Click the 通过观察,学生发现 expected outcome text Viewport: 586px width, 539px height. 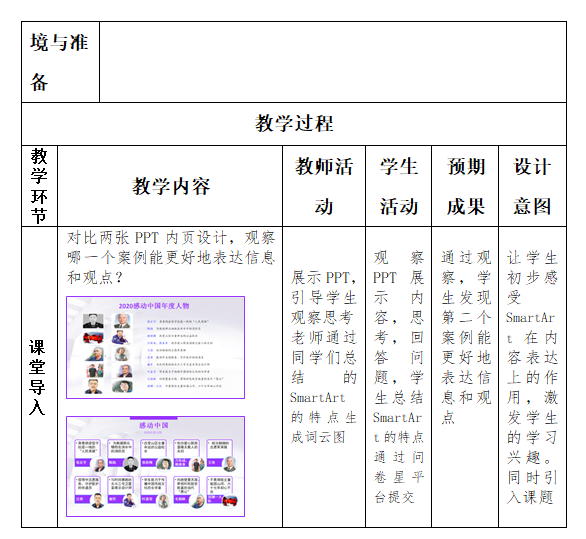point(466,338)
